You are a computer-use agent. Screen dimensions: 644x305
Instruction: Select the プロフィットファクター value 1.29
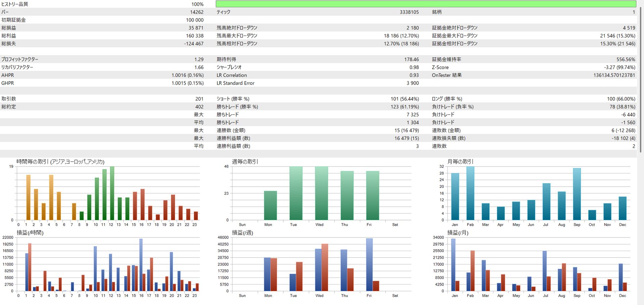pyautogui.click(x=199, y=59)
